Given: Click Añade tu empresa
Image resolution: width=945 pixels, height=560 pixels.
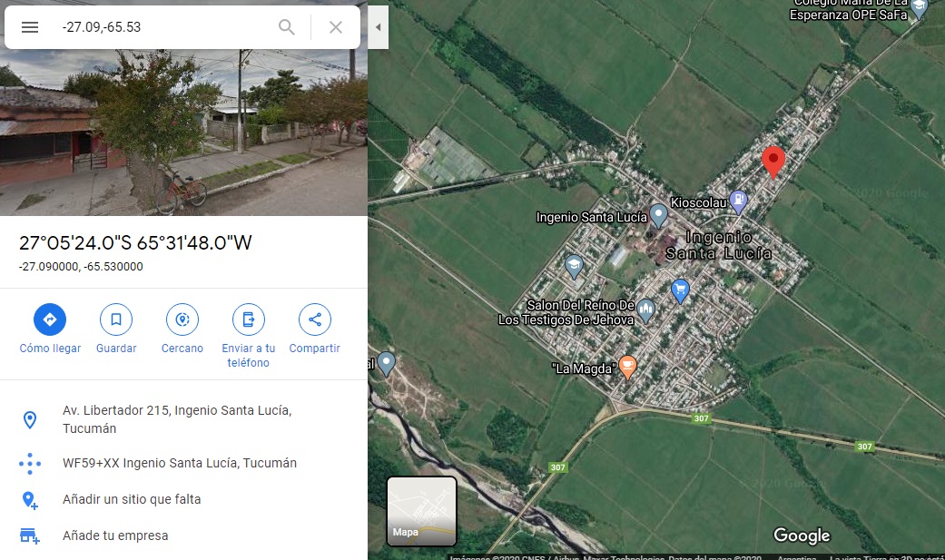Looking at the screenshot, I should (x=115, y=535).
